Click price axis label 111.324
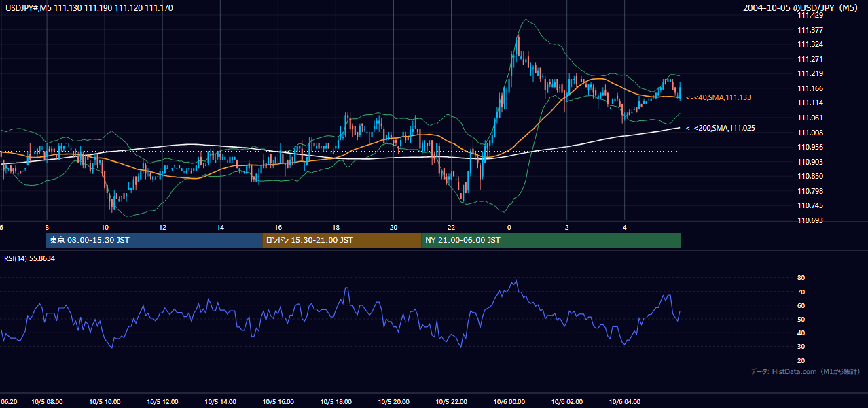Screen dimensions: 868x408 [x=810, y=44]
